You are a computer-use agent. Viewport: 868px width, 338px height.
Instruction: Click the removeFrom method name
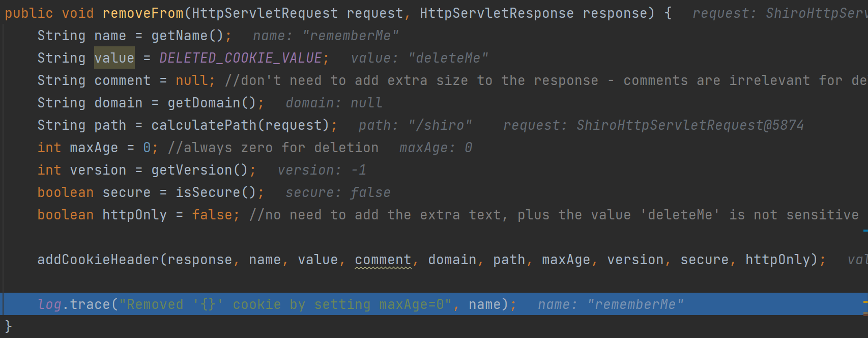[142, 13]
